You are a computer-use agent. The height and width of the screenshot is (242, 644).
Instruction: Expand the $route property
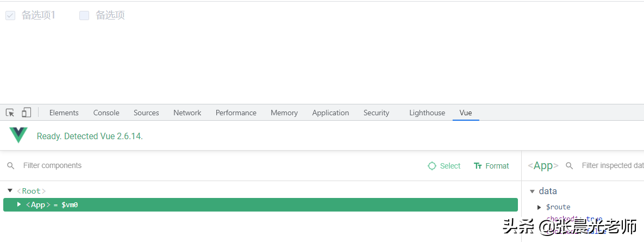[539, 207]
